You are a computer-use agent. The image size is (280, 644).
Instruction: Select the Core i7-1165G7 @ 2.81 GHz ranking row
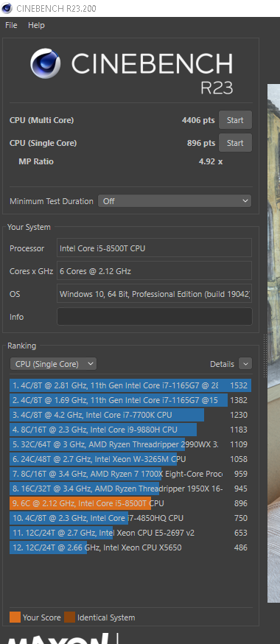click(x=130, y=385)
